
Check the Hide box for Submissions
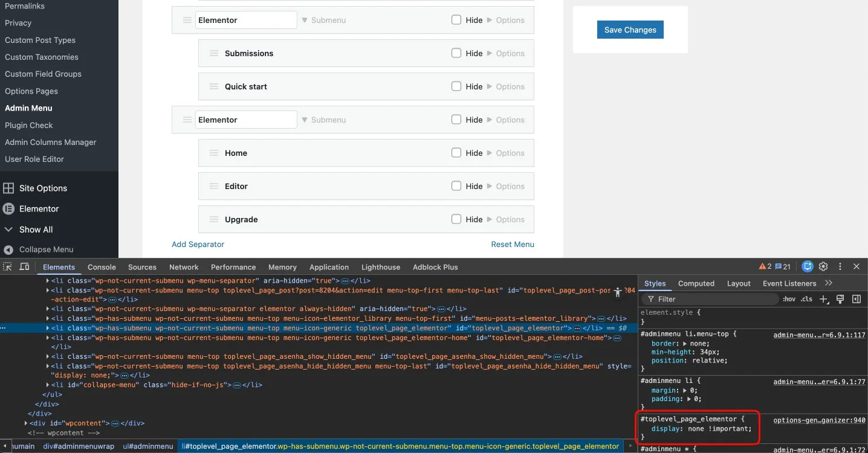coord(456,53)
